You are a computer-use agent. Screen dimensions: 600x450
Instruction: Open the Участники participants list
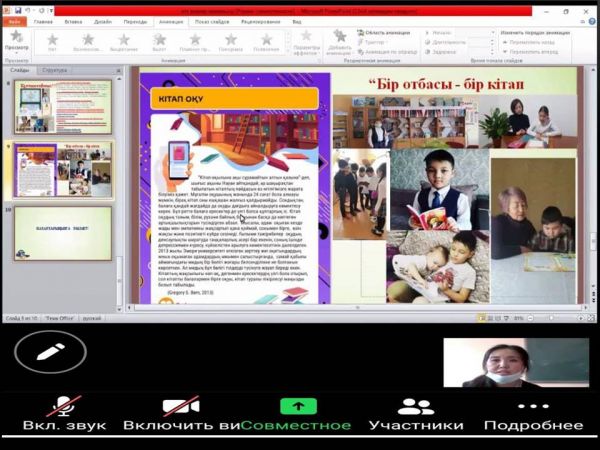[x=415, y=413]
